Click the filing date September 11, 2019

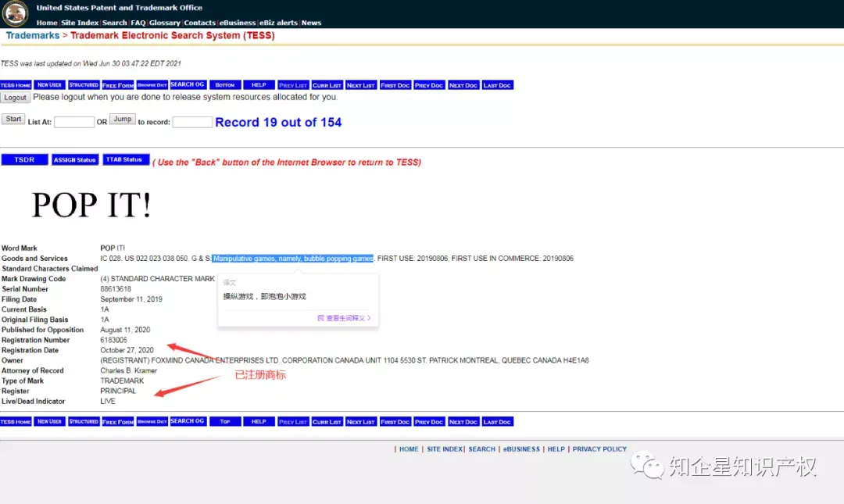pos(131,299)
